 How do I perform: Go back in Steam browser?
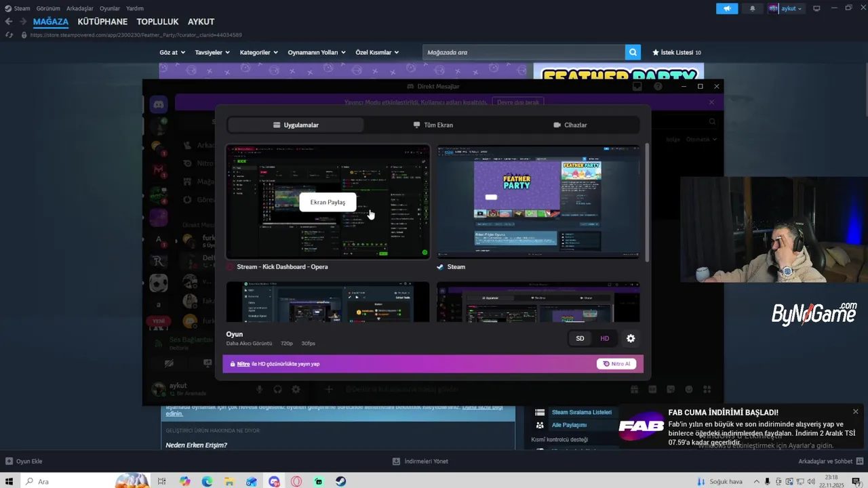(x=9, y=22)
